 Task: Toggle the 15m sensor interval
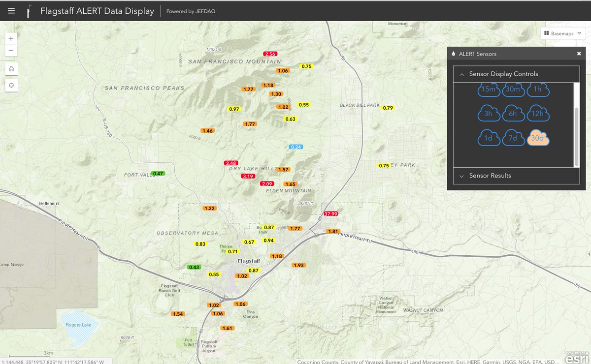pyautogui.click(x=488, y=90)
